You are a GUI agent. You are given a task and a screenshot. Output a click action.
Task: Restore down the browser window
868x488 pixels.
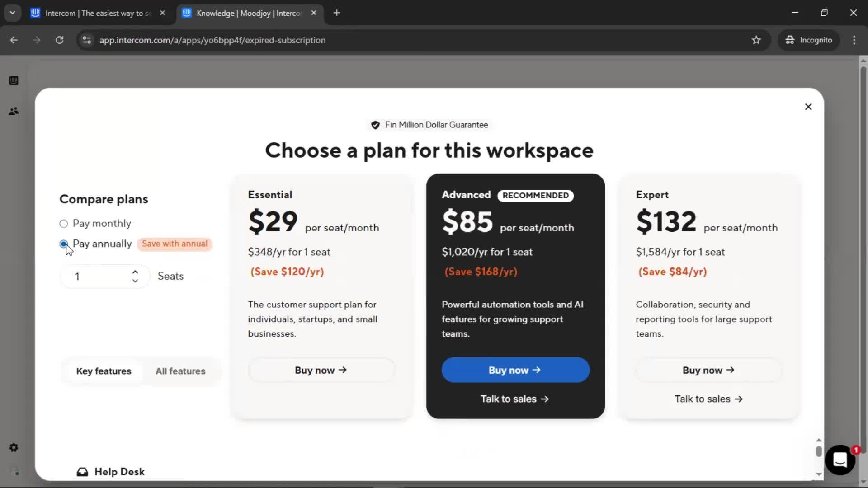coord(824,13)
